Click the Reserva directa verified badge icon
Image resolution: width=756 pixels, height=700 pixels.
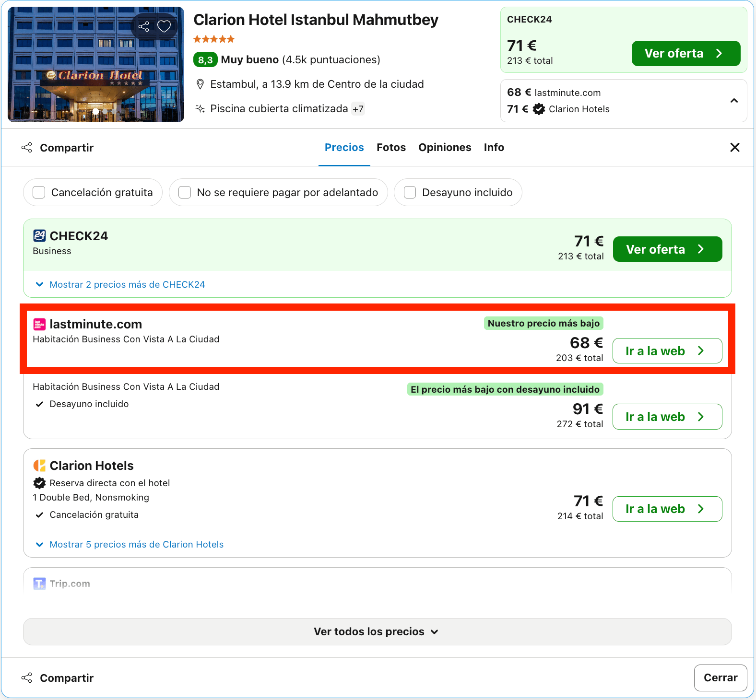pos(39,483)
